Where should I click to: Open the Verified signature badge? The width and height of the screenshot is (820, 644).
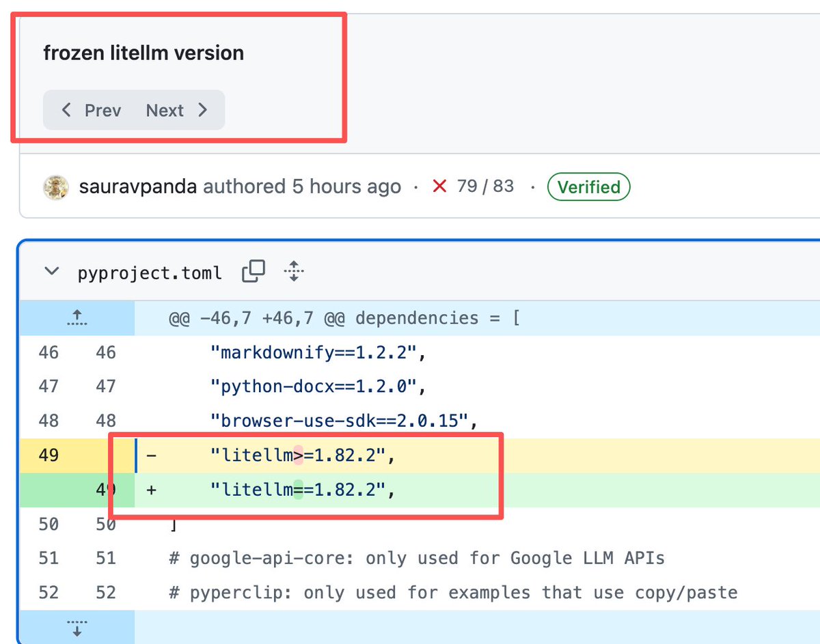pos(588,187)
